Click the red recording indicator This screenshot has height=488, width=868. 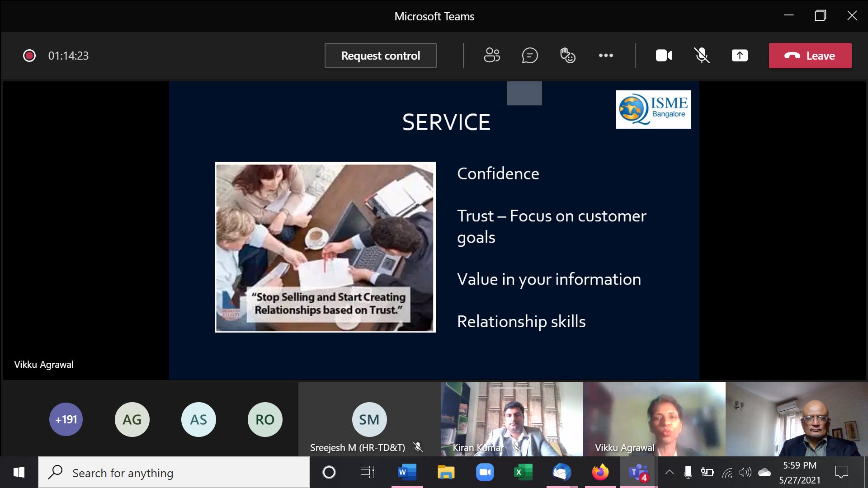coord(29,56)
